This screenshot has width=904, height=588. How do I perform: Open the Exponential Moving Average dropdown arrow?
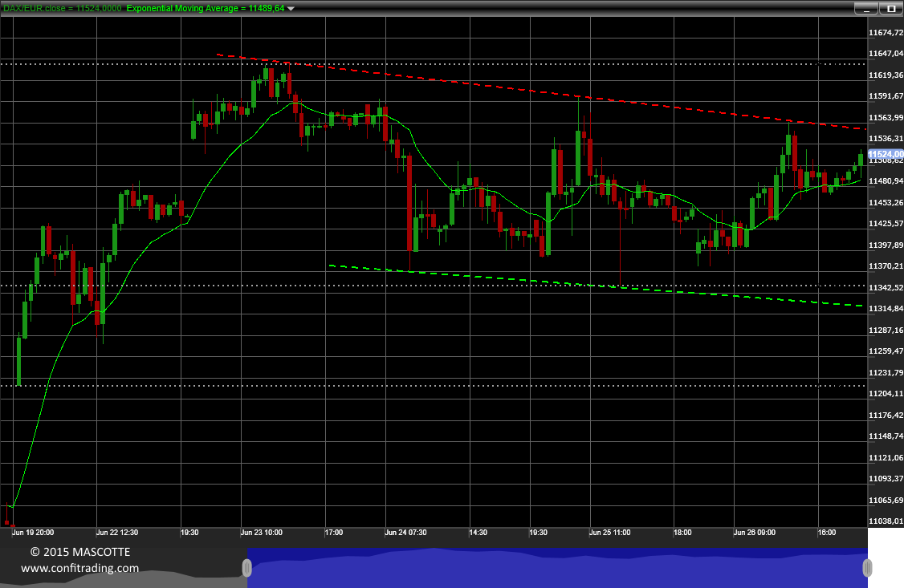click(x=291, y=9)
